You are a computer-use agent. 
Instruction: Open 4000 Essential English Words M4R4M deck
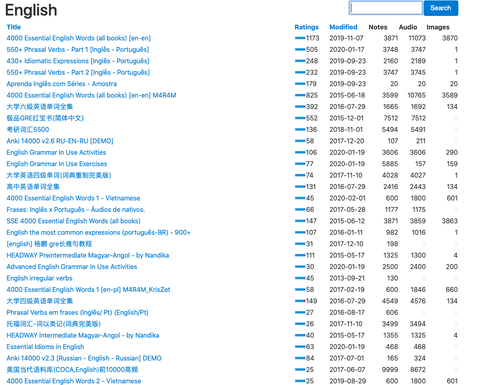point(91,95)
